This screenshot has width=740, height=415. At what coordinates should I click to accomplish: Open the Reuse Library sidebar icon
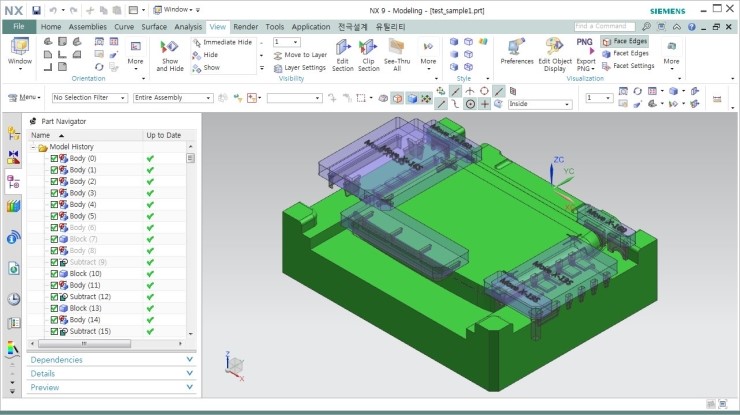click(13, 206)
